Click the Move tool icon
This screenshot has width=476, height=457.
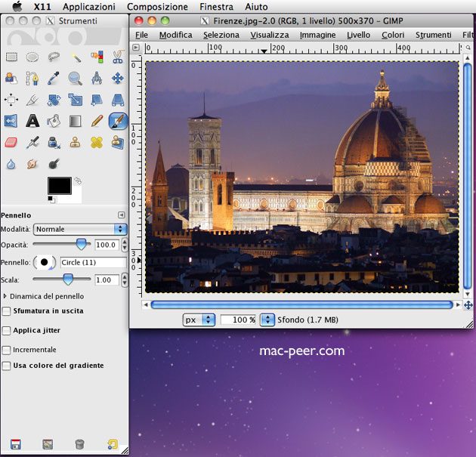[x=118, y=78]
